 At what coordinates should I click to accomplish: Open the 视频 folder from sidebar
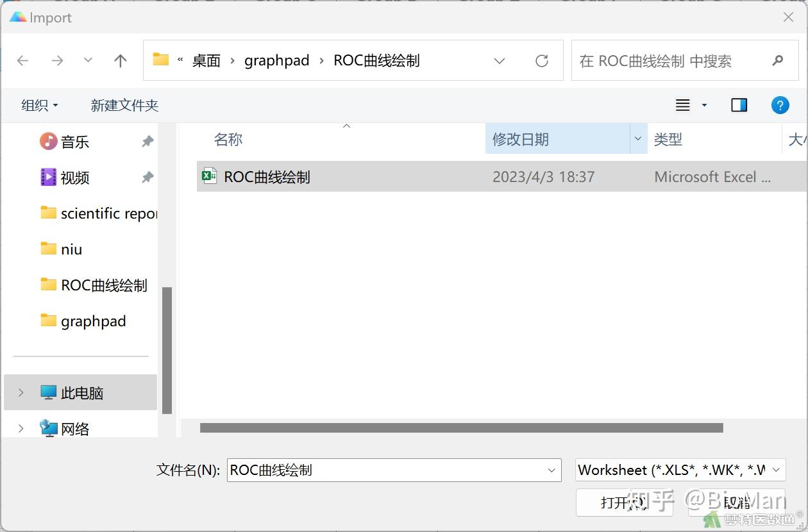[x=76, y=178]
